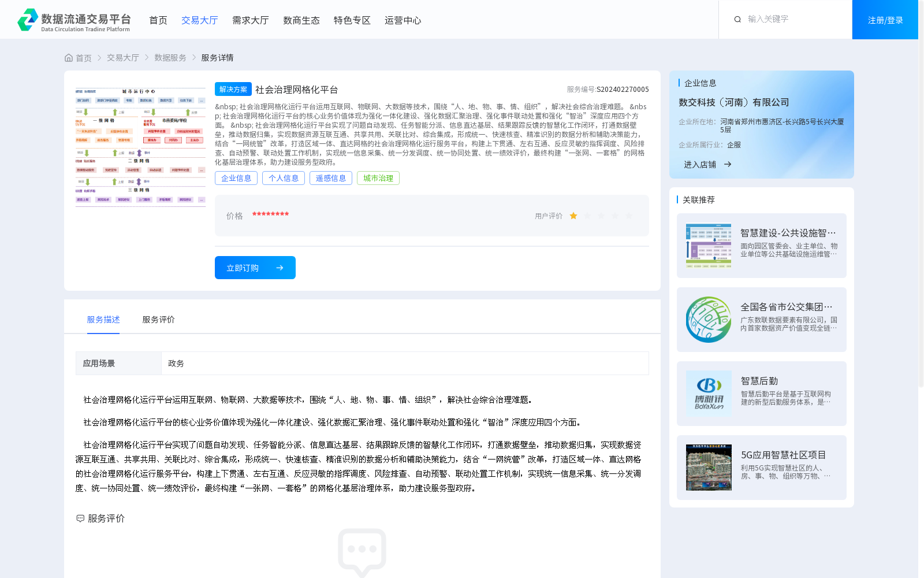
Task: Click the 全国各省市公交集团 globe thumbnail
Action: 709,320
